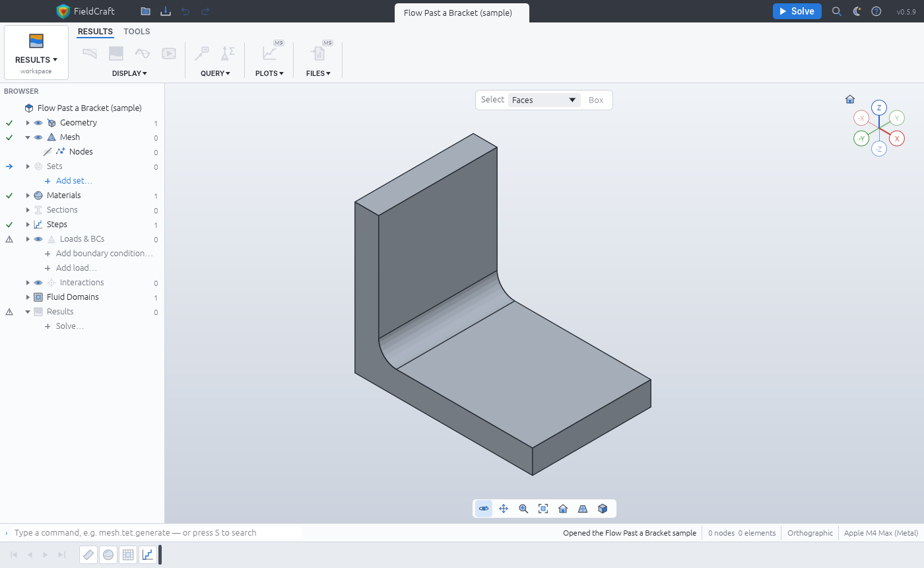Select the Flow Past a Bracket document tab

(x=462, y=13)
